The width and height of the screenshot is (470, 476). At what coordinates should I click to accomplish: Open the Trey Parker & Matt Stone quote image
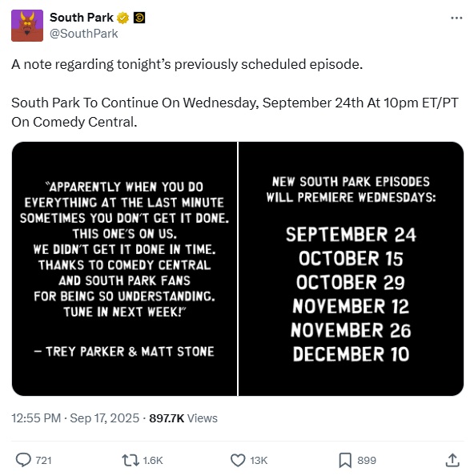[x=124, y=268]
